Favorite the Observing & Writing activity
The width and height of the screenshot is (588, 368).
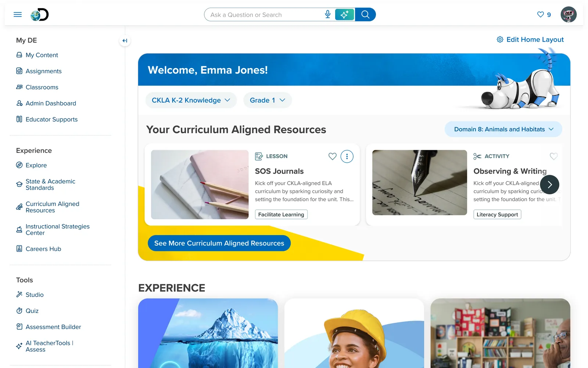pos(553,156)
